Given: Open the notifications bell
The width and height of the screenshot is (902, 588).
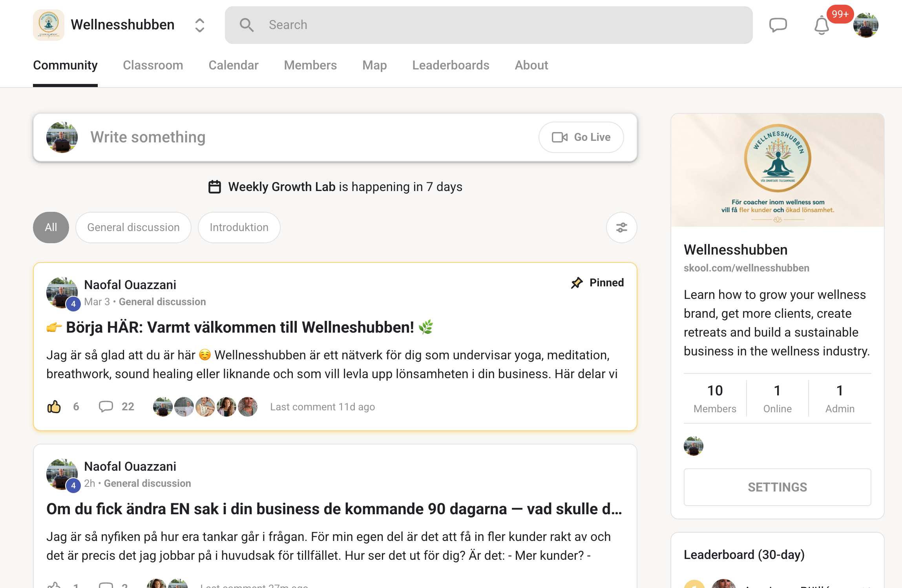Looking at the screenshot, I should [x=821, y=26].
